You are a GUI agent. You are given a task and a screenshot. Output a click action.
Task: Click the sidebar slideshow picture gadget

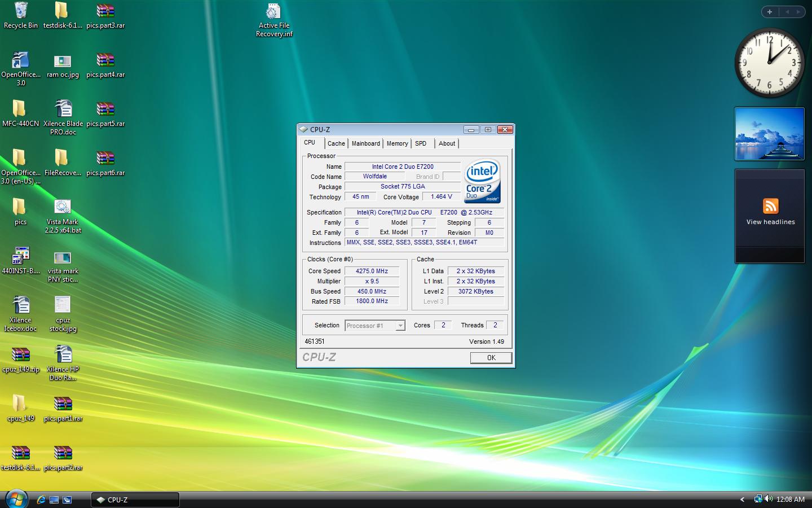pyautogui.click(x=769, y=134)
